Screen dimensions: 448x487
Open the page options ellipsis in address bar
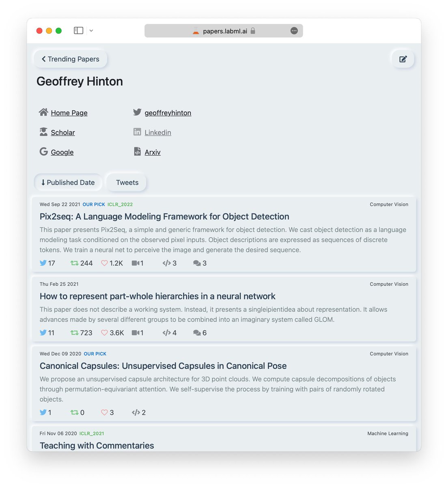pos(294,31)
